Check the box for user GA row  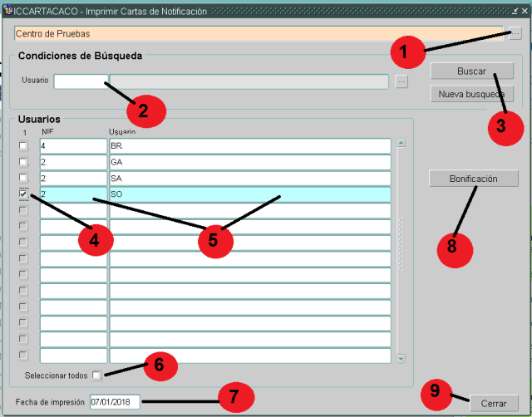click(23, 162)
